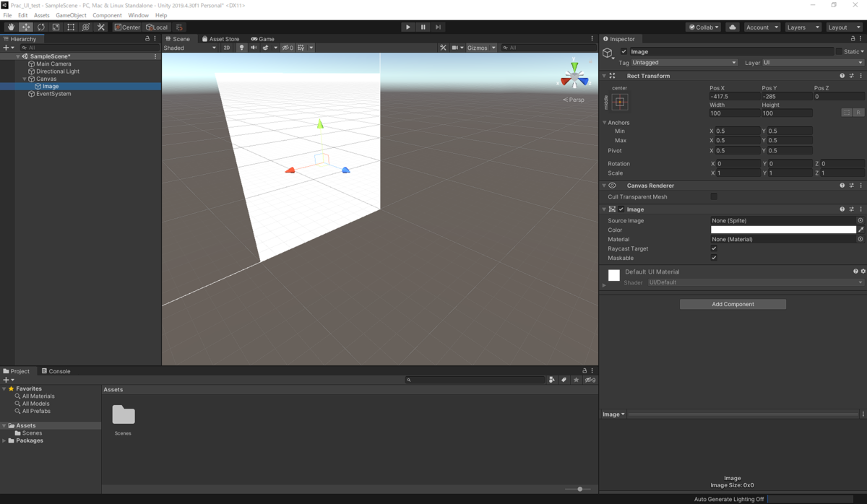Toggle scene audio speaker icon
Screen dimensions: 867x504
(254, 48)
